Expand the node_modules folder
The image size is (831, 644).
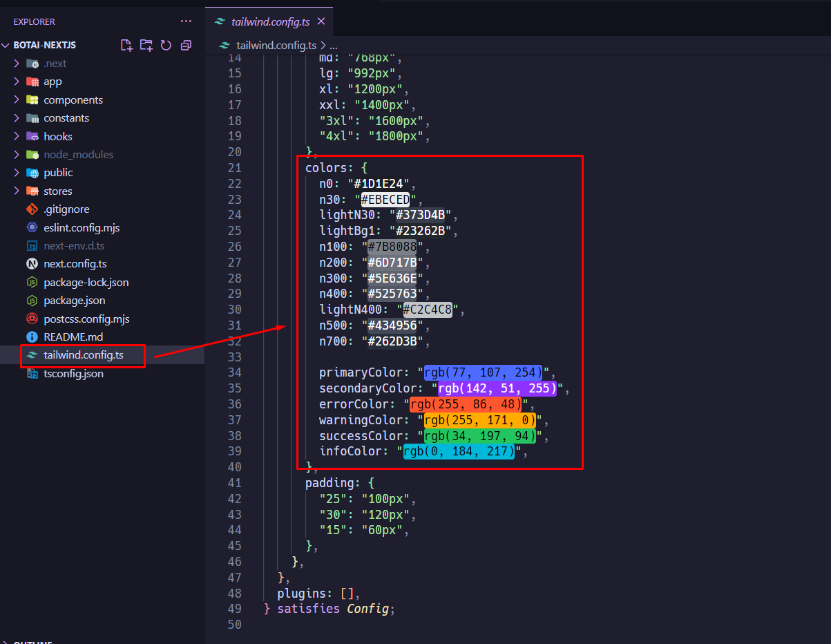17,155
